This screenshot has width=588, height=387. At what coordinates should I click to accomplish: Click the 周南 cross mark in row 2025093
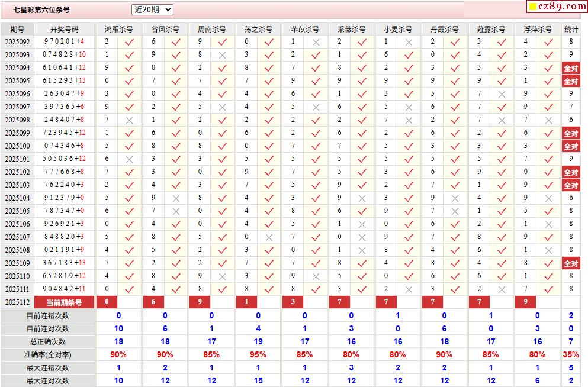tap(223, 55)
